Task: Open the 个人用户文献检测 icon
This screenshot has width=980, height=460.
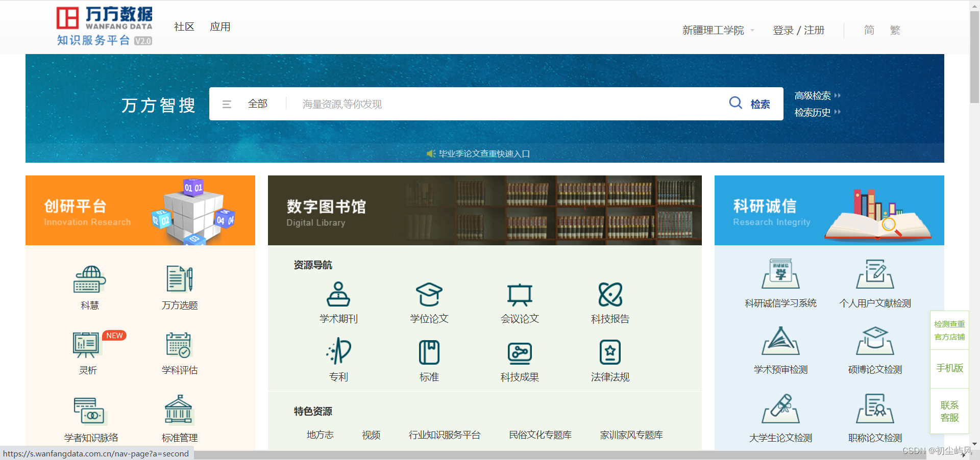Action: [x=875, y=274]
